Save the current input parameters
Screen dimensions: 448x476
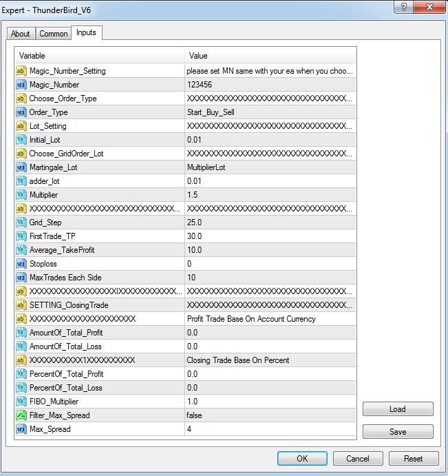click(x=398, y=431)
